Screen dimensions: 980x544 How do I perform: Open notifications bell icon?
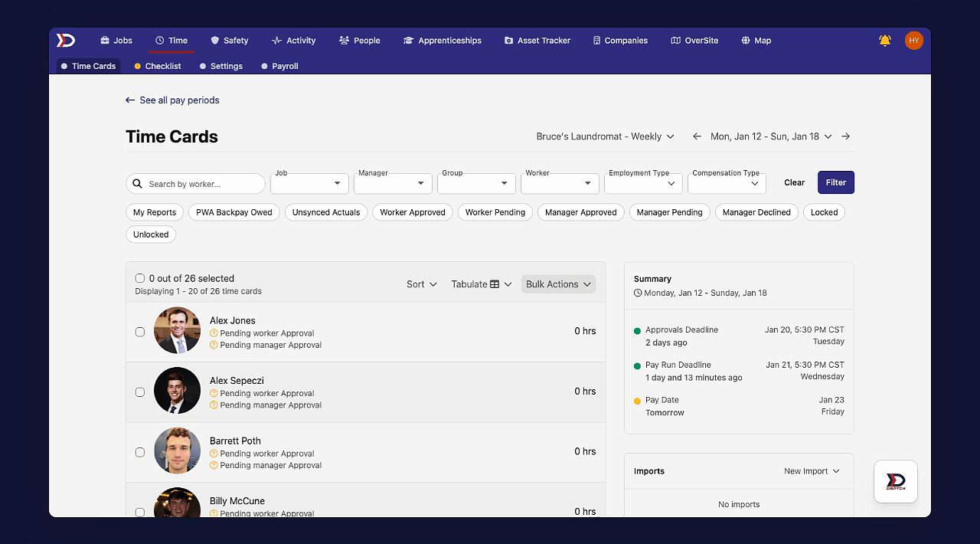[885, 41]
